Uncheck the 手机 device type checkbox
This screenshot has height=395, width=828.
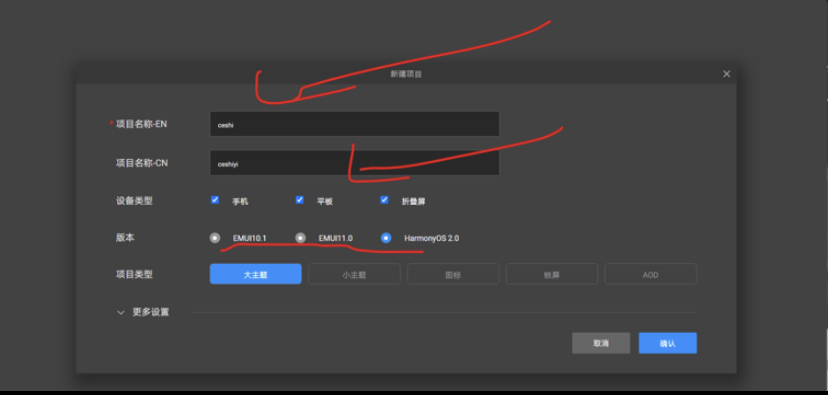point(215,200)
